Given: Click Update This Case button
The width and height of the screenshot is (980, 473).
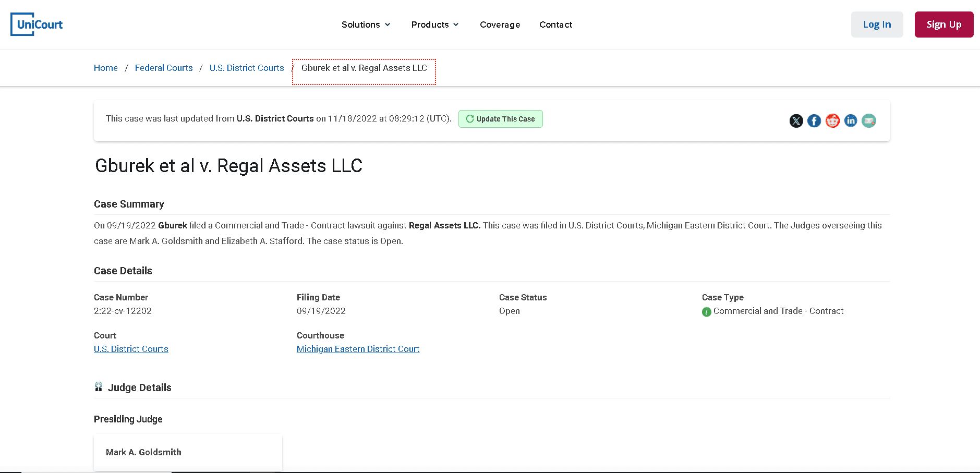Looking at the screenshot, I should [500, 119].
